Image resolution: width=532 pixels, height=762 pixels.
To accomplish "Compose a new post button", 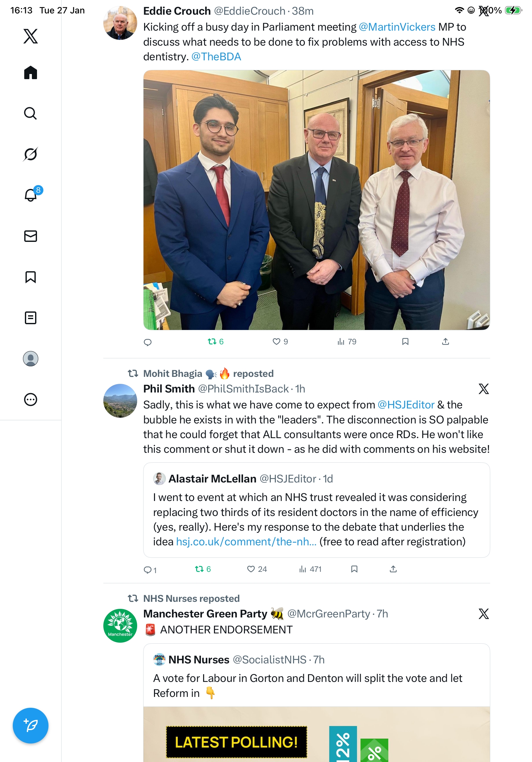I will pos(31,726).
